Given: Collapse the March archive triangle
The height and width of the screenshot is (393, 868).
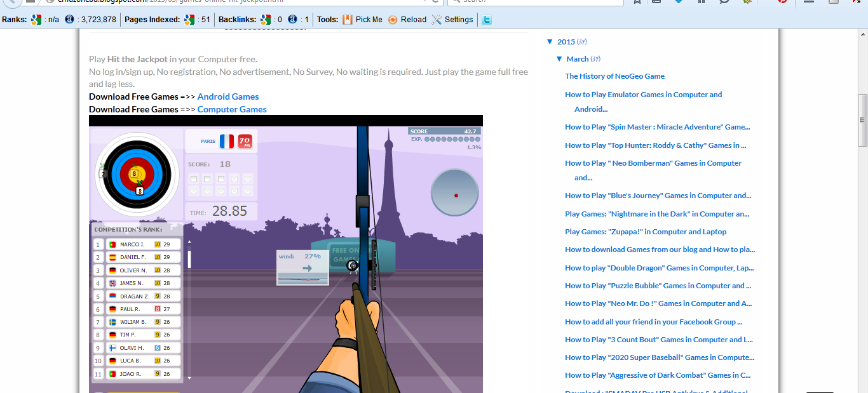Looking at the screenshot, I should (x=559, y=59).
